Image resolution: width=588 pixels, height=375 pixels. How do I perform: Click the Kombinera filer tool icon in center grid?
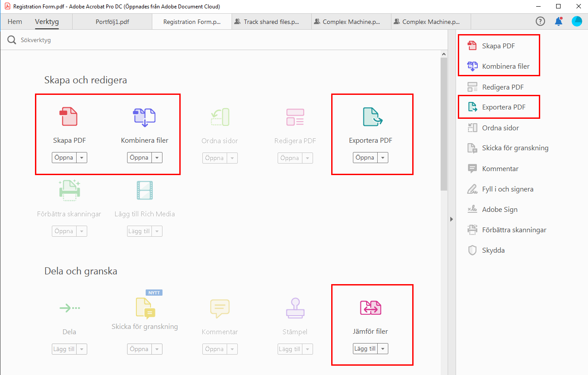[x=144, y=117]
